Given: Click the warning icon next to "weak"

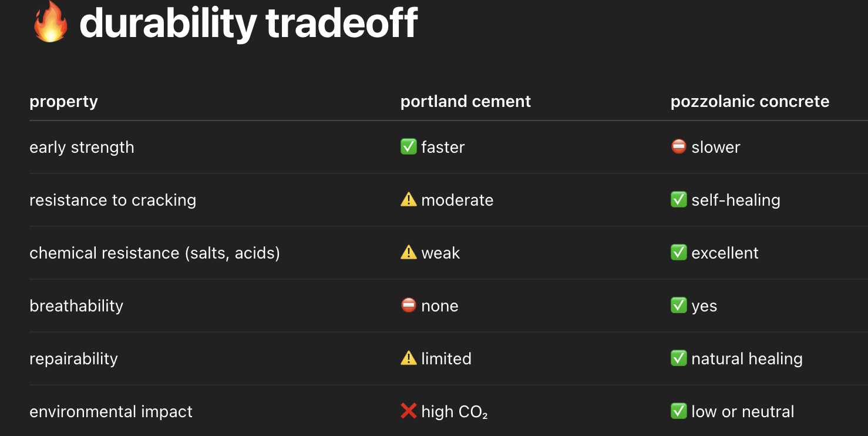Looking at the screenshot, I should point(408,253).
